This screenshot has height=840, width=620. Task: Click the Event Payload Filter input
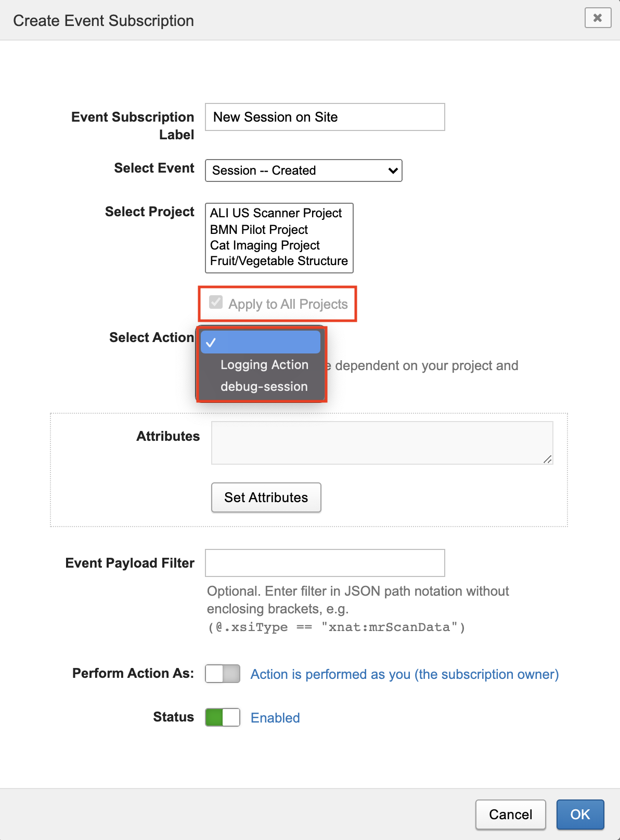325,563
